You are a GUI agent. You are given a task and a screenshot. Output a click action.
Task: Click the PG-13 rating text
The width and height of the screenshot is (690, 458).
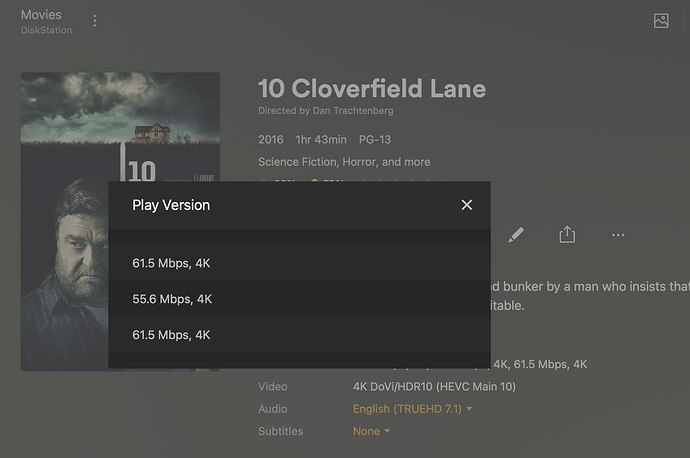coord(374,139)
